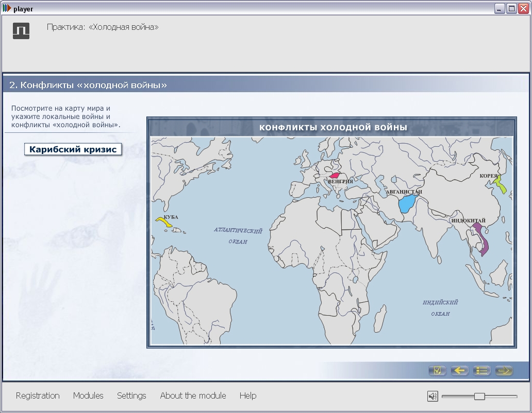The height and width of the screenshot is (413, 532).
Task: Click the volume slider handle
Action: coord(479,396)
